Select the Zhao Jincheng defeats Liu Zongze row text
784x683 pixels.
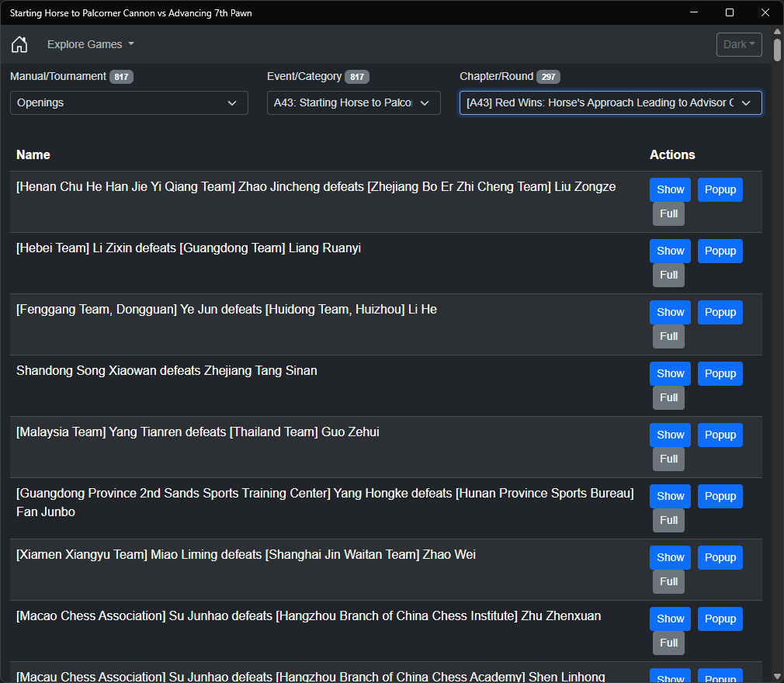(x=315, y=187)
